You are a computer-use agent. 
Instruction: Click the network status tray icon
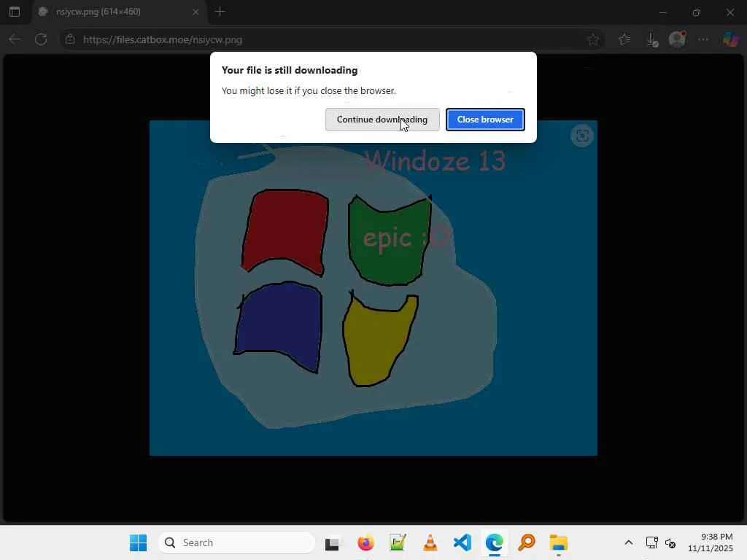click(x=651, y=542)
